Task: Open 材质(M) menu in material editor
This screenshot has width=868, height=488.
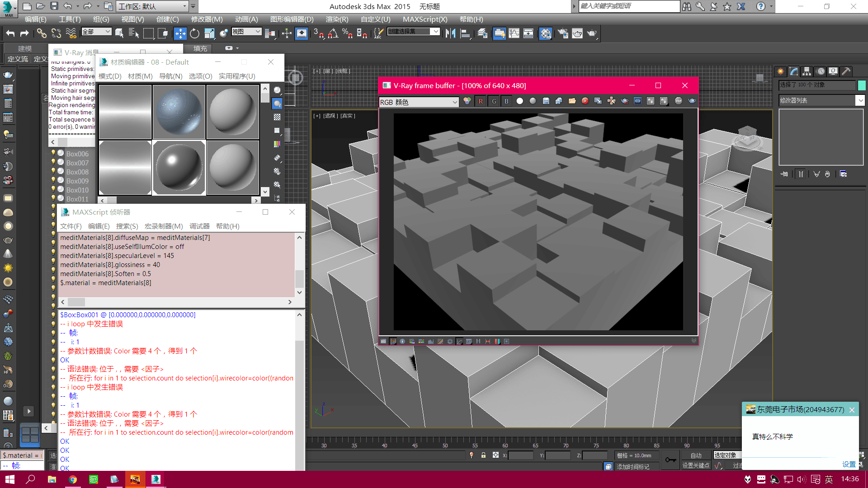Action: 140,76
